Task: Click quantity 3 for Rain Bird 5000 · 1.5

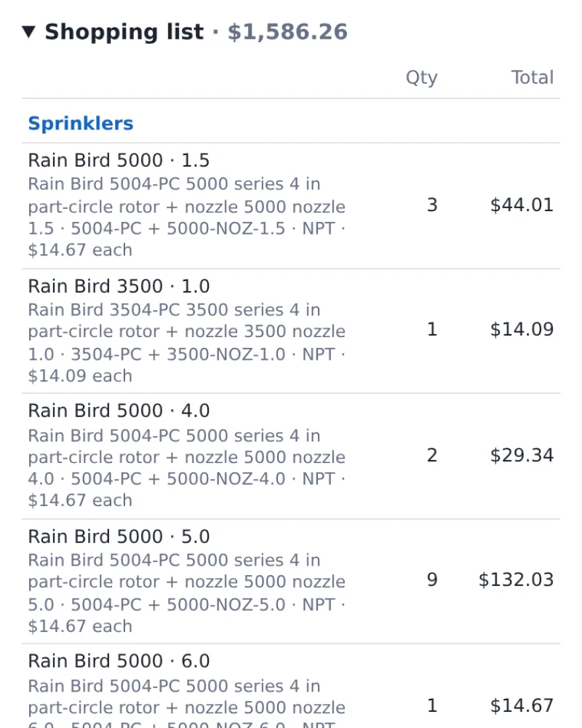Action: click(432, 205)
